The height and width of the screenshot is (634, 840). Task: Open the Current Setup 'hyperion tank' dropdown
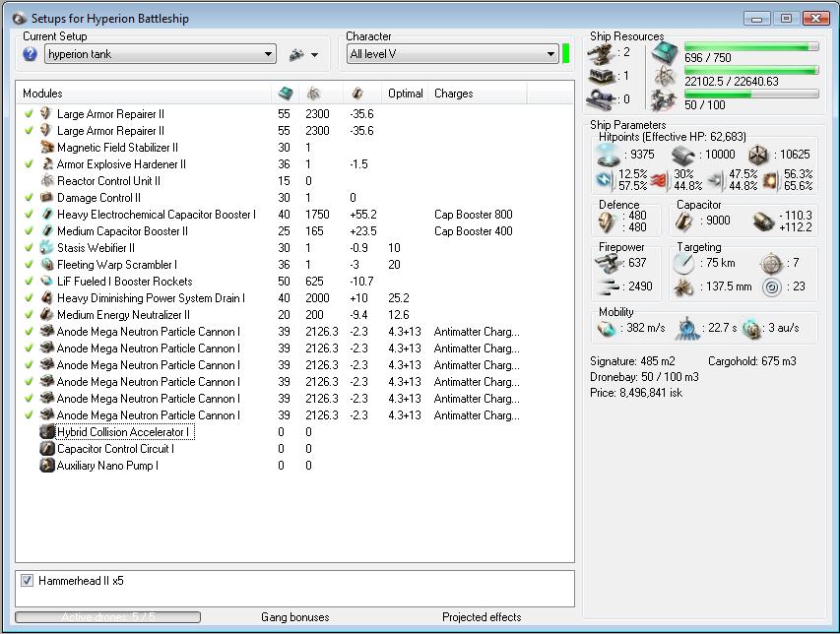[x=161, y=54]
